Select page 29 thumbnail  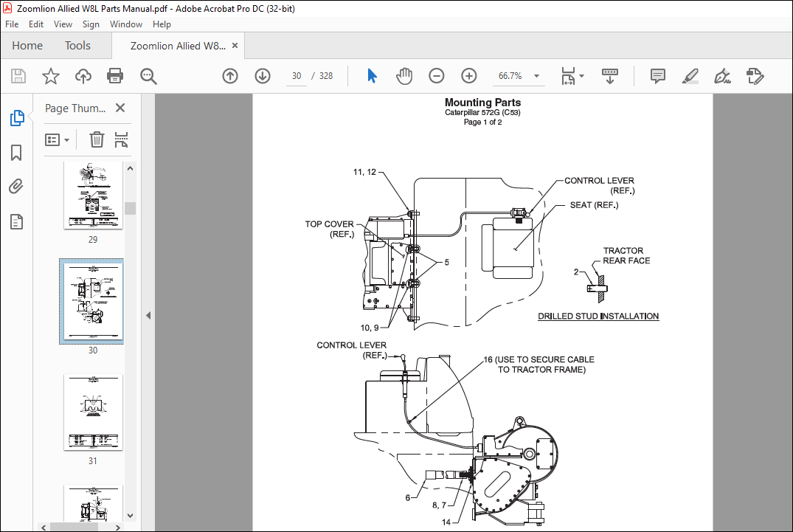93,196
